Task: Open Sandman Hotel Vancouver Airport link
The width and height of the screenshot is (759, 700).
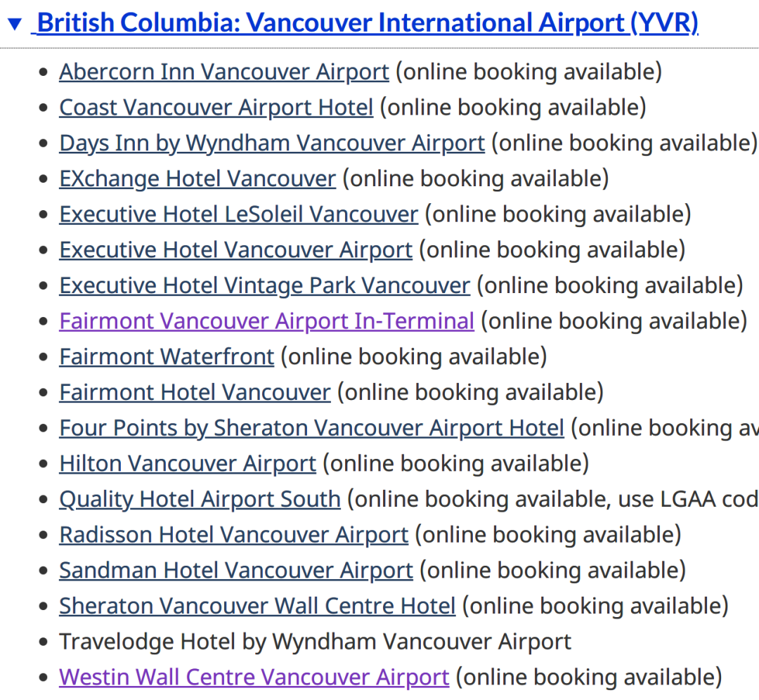Action: coord(236,570)
